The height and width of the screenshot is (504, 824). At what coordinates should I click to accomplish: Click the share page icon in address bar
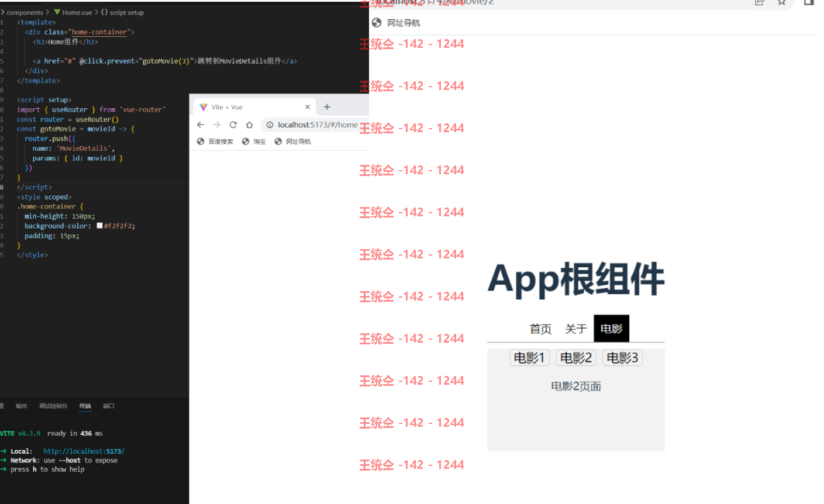(759, 2)
